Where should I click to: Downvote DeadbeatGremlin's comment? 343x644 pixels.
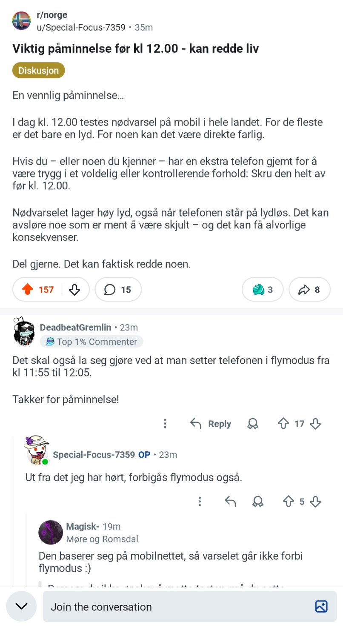click(315, 424)
